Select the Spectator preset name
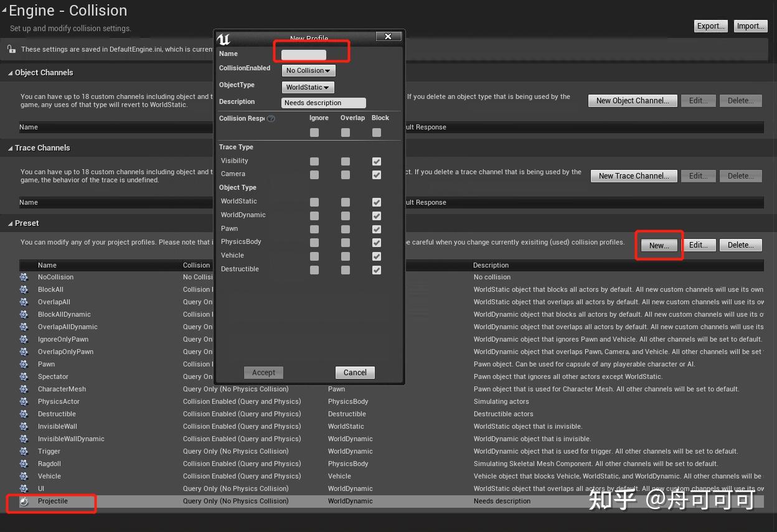The image size is (777, 532). pos(53,376)
